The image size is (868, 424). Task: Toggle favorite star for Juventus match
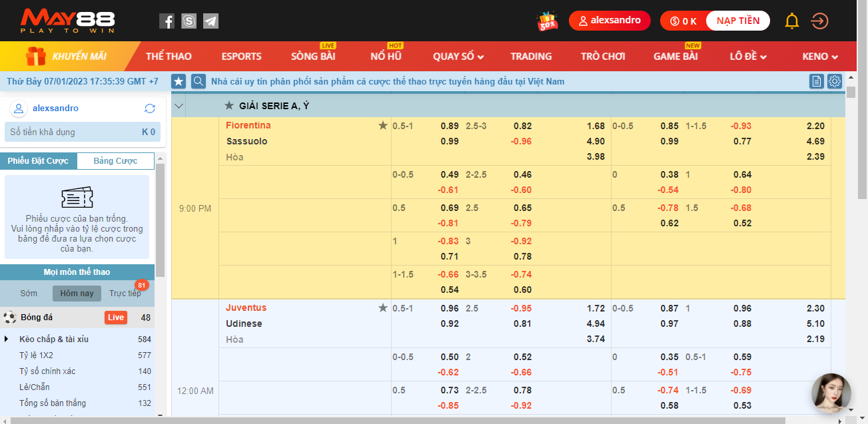(x=383, y=308)
